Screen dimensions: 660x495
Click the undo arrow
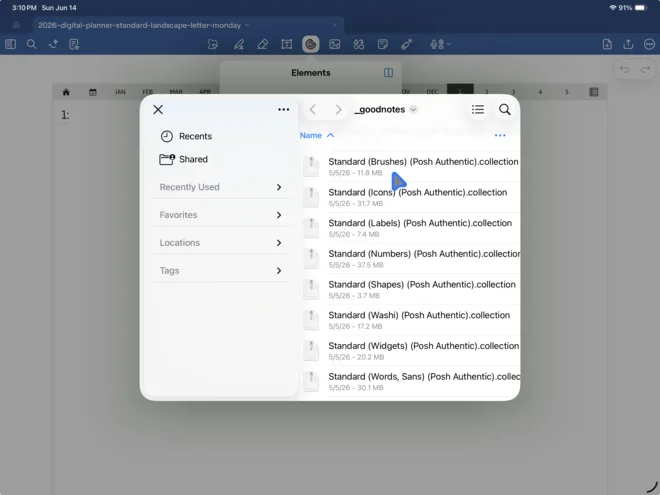(x=624, y=69)
